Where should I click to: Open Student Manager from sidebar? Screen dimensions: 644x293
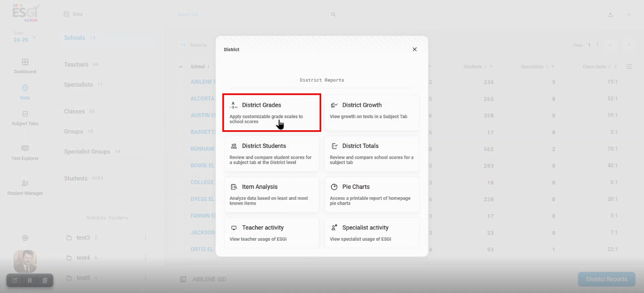25,187
